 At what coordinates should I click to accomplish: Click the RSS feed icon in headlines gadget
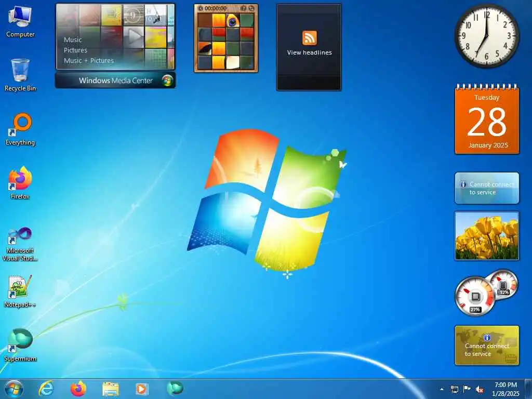pyautogui.click(x=310, y=37)
